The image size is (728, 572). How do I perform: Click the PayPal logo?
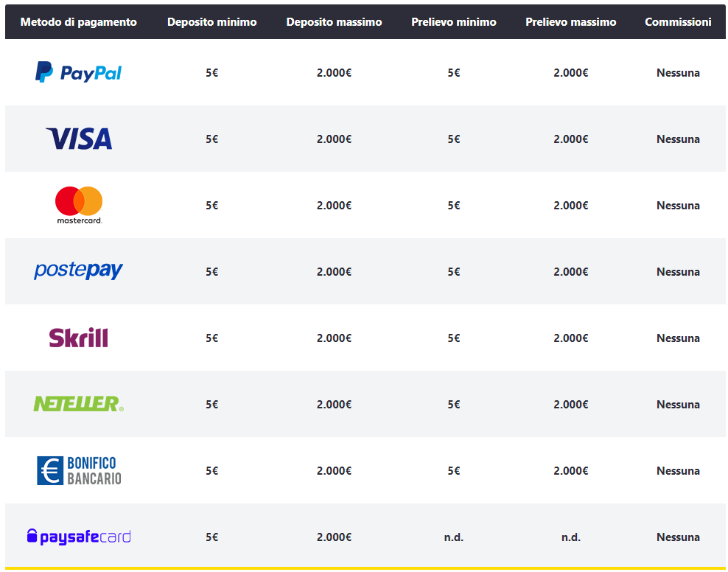tap(78, 72)
